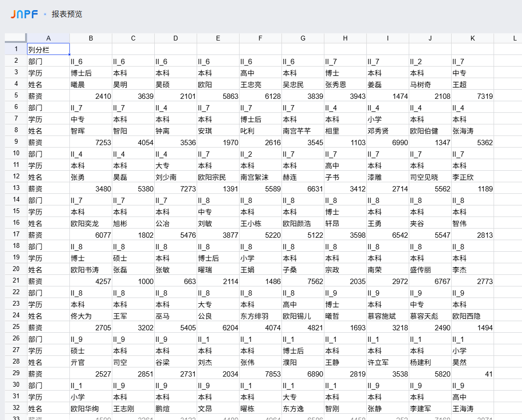Click the cell with name 欧阳颜浩

(303, 223)
